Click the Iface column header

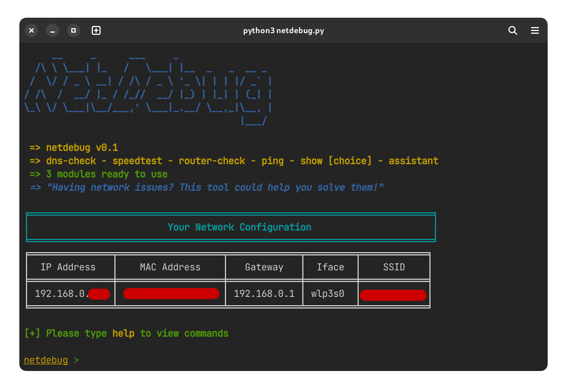pyautogui.click(x=330, y=267)
